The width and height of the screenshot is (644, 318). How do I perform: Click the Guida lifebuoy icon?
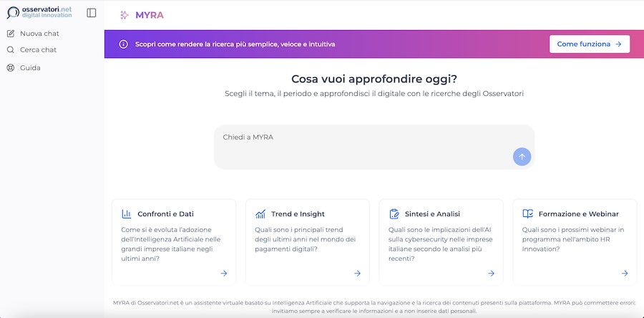[x=11, y=68]
